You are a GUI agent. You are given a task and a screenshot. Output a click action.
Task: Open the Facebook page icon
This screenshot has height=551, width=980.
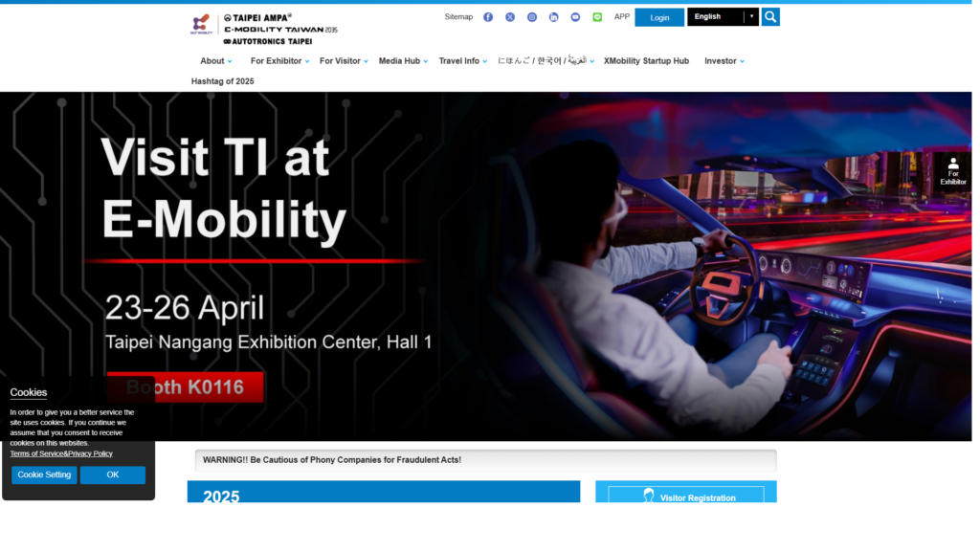(x=488, y=17)
